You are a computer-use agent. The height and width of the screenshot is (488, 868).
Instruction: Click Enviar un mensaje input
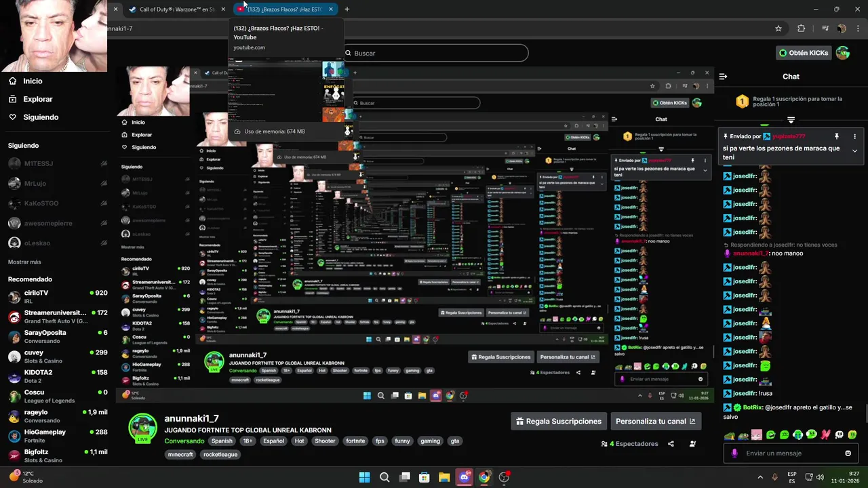point(791,453)
